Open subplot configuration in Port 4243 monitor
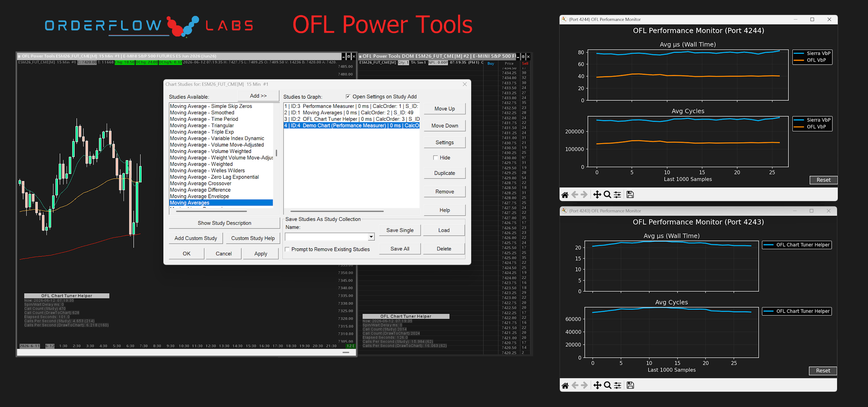This screenshot has height=407, width=868. tap(617, 385)
